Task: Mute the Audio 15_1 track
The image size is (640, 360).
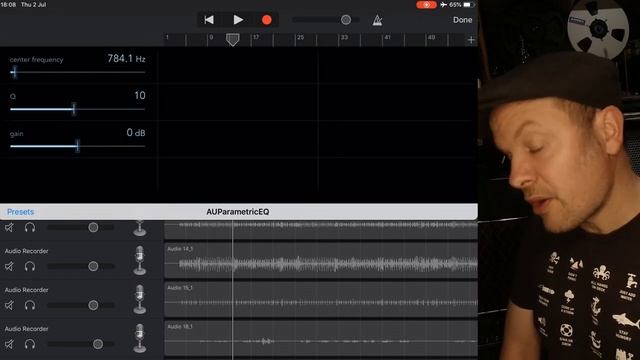Action: pos(9,305)
